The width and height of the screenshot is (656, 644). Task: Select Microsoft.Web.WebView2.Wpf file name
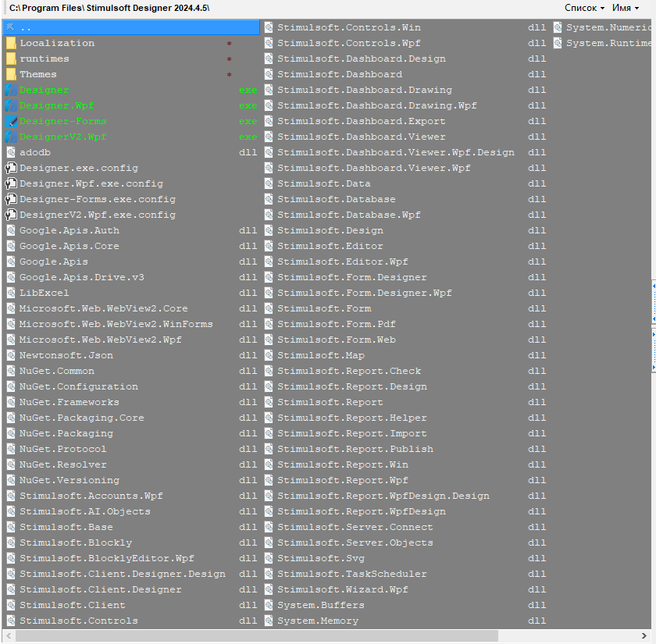pyautogui.click(x=101, y=340)
